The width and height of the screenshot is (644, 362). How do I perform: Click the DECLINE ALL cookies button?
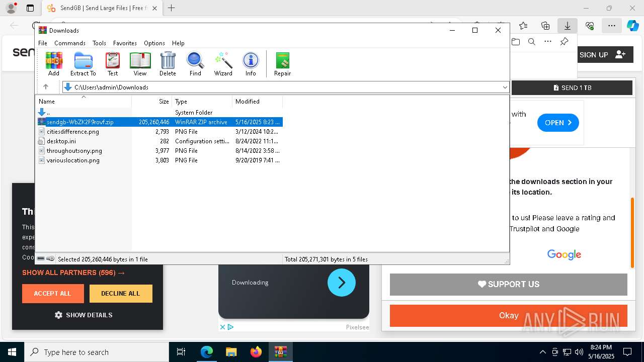[121, 294]
